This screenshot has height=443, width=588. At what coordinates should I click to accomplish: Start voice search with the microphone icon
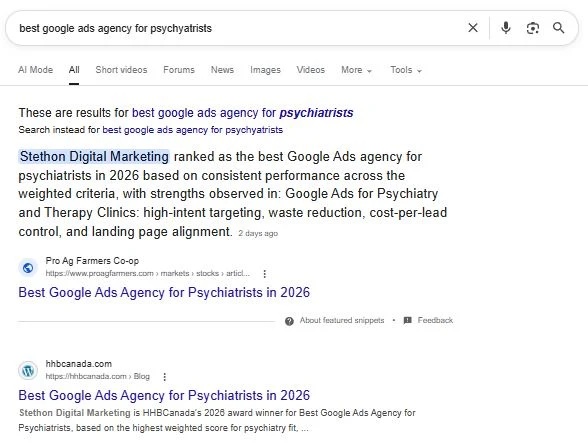tap(506, 28)
